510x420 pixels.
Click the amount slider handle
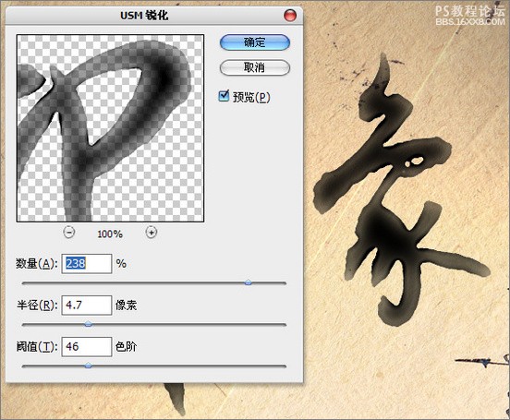tap(249, 282)
